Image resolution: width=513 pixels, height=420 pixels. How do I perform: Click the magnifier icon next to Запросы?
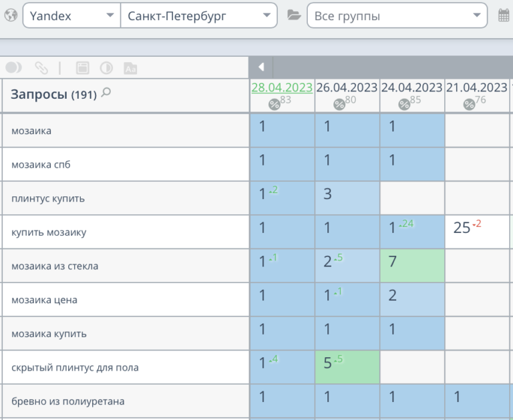tap(106, 94)
